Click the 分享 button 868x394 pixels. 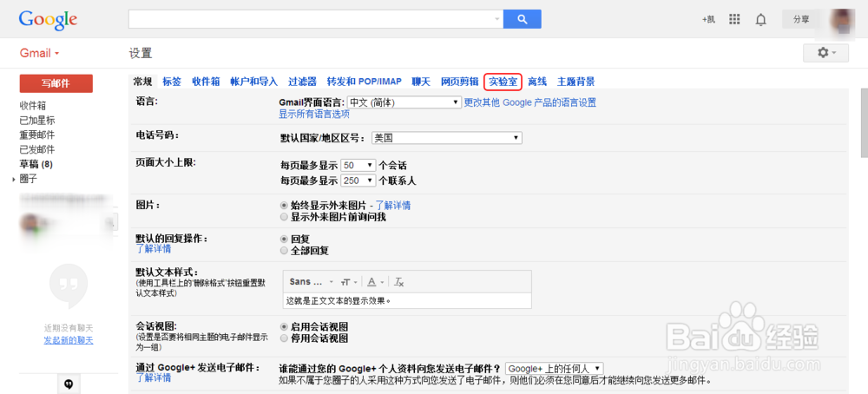point(801,19)
